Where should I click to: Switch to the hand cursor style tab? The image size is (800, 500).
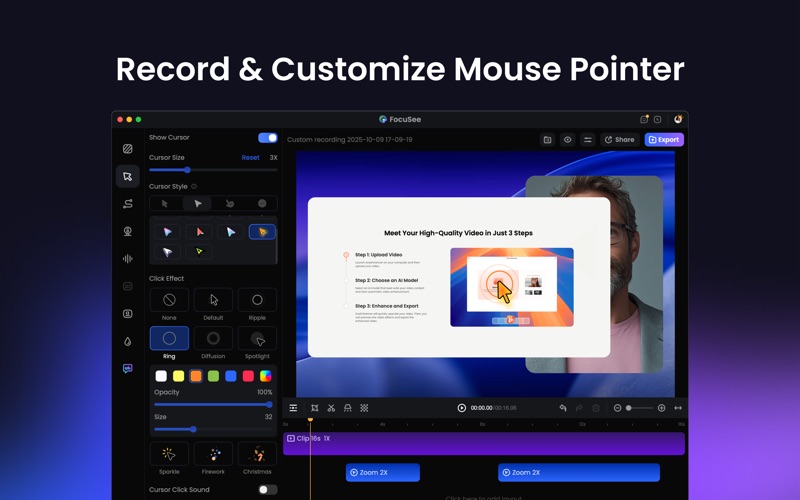(230, 204)
